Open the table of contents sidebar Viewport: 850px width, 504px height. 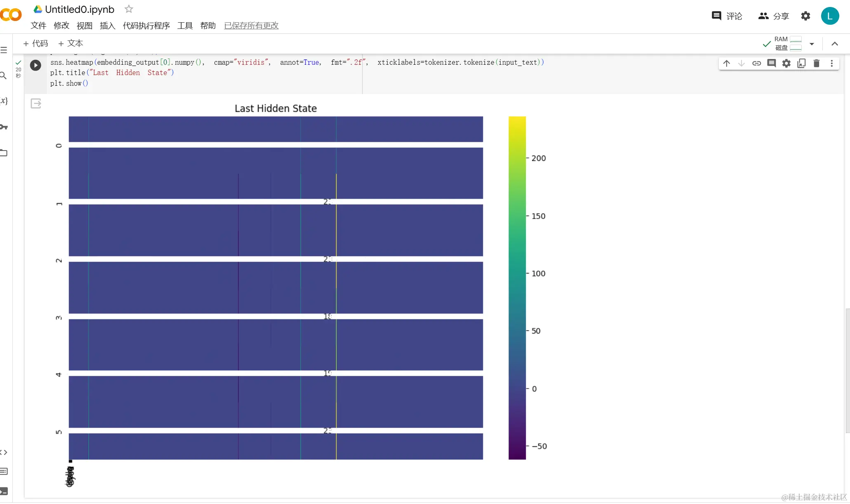click(x=4, y=50)
